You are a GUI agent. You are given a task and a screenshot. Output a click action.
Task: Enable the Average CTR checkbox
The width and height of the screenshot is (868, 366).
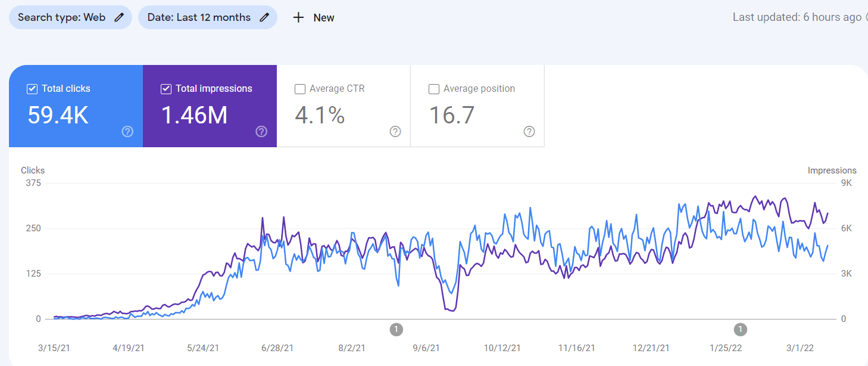[x=301, y=89]
